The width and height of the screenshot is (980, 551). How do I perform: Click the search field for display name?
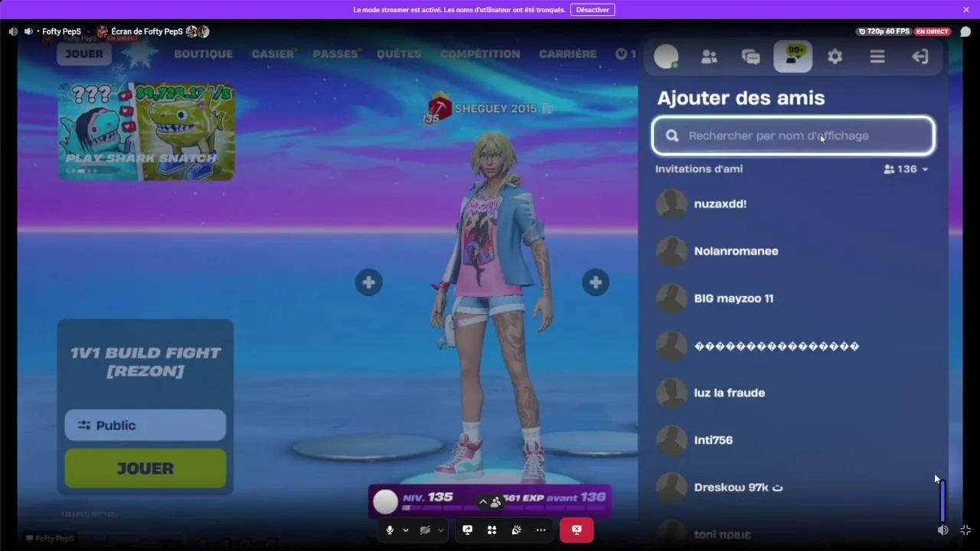(x=793, y=135)
